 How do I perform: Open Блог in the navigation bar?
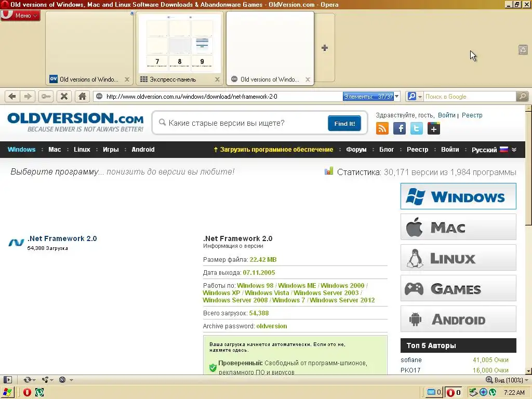[x=387, y=150]
